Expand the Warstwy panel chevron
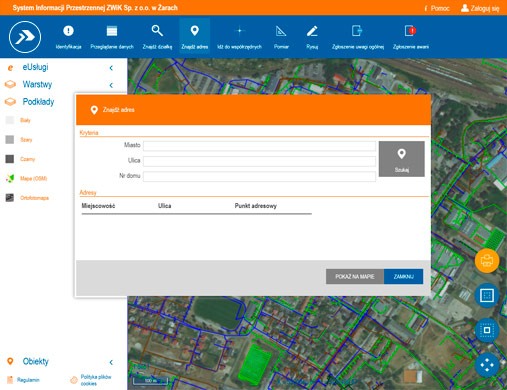The width and height of the screenshot is (507, 390). (111, 85)
